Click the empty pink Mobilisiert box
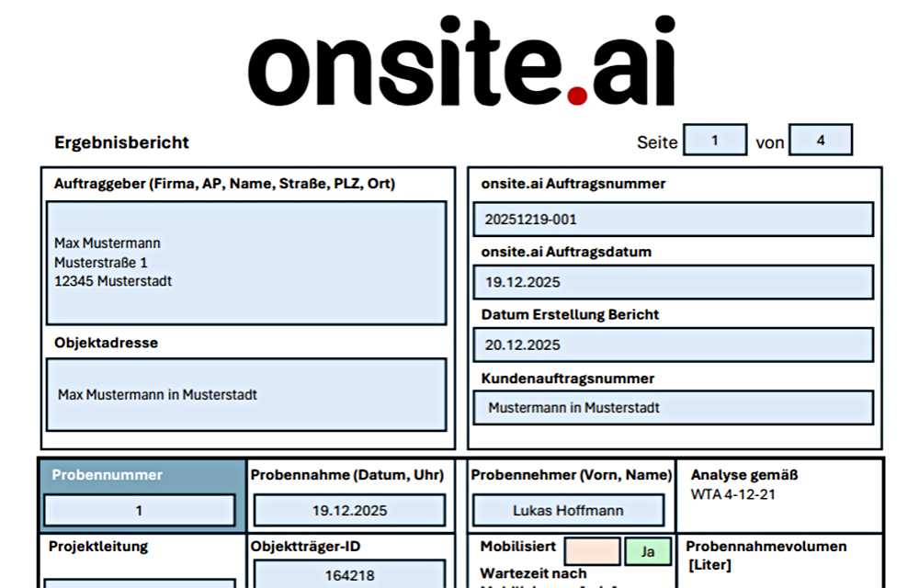The height and width of the screenshot is (588, 919). click(x=592, y=551)
